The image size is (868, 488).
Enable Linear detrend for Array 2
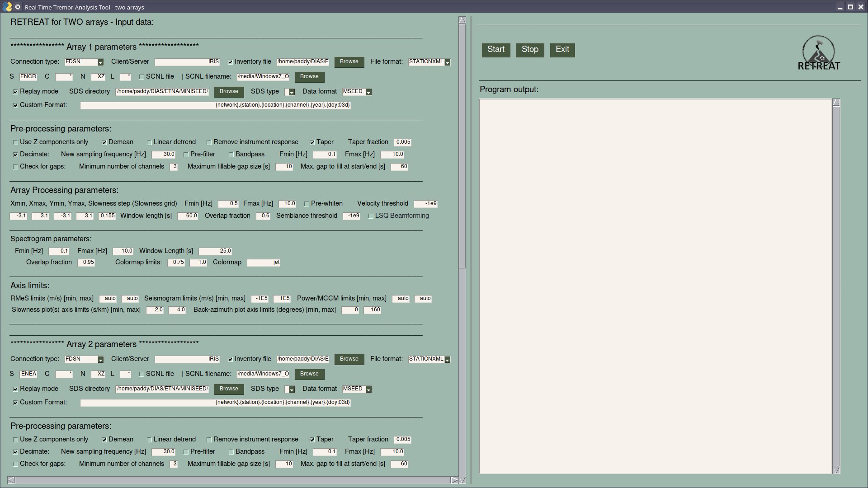pos(149,439)
